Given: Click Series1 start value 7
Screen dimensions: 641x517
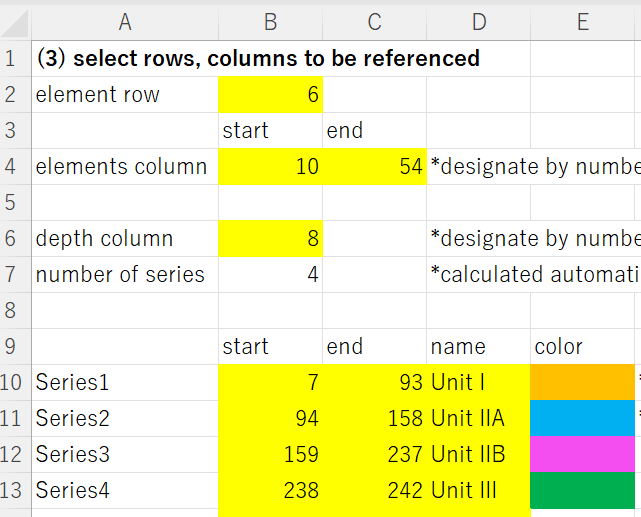Looking at the screenshot, I should [271, 382].
